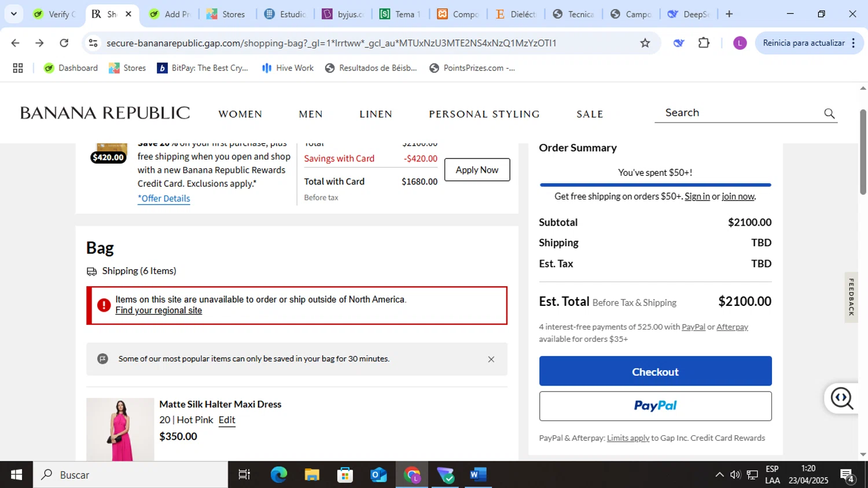Open the notification center

[x=848, y=476]
